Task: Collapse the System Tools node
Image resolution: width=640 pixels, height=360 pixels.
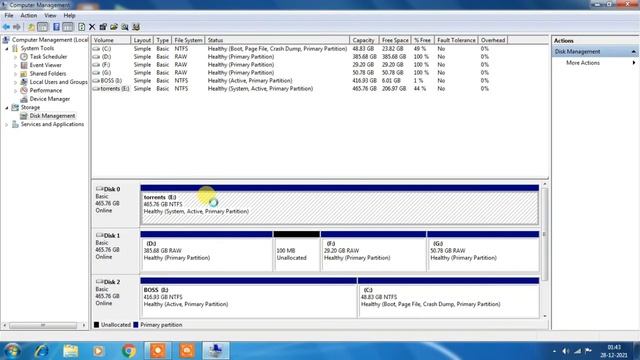Action: (x=7, y=49)
